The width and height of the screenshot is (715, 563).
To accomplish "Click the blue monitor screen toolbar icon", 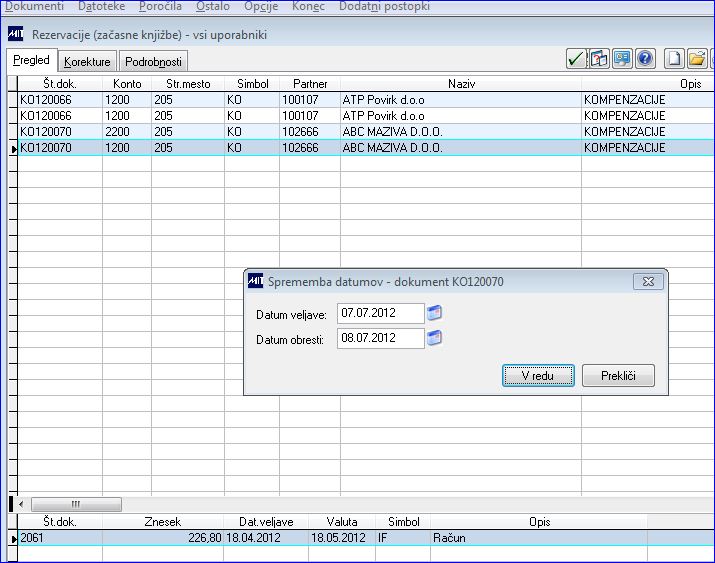I will (x=622, y=59).
